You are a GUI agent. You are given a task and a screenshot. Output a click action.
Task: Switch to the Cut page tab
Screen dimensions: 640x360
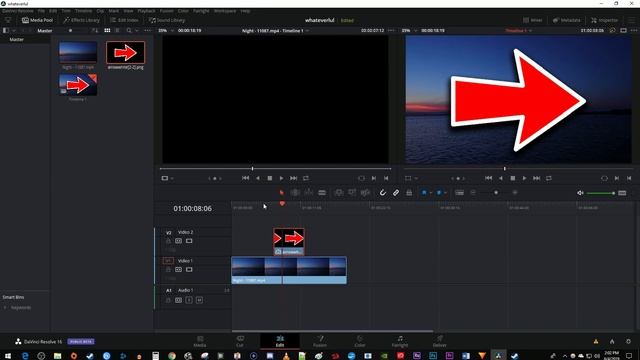pos(240,342)
